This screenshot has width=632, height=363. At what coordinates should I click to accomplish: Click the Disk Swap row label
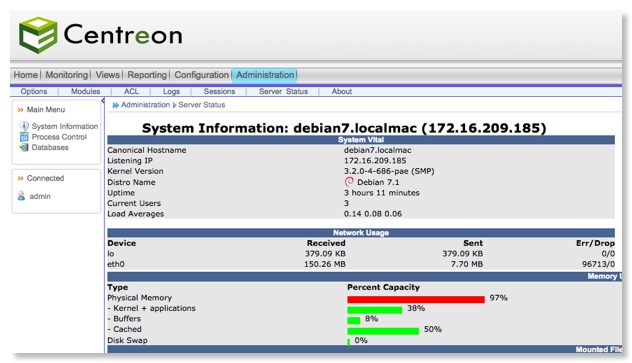[127, 340]
